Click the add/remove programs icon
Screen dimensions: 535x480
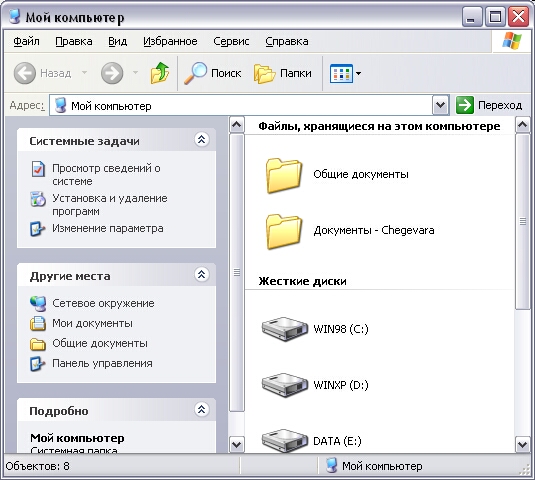[38, 199]
